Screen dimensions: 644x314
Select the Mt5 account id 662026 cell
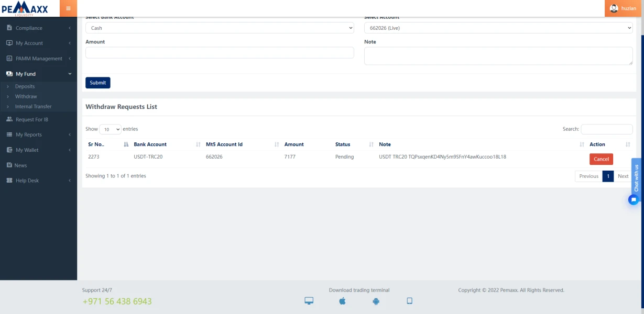click(214, 157)
